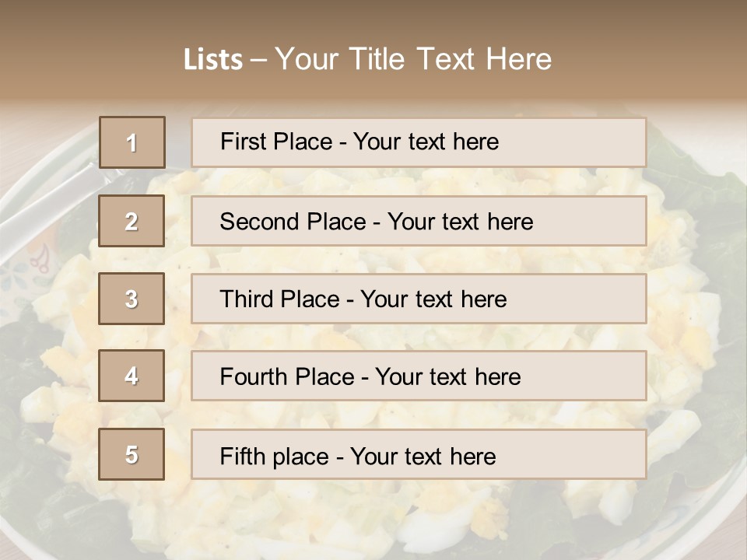The height and width of the screenshot is (560, 747).
Task: Click the number 5 box
Action: (132, 454)
